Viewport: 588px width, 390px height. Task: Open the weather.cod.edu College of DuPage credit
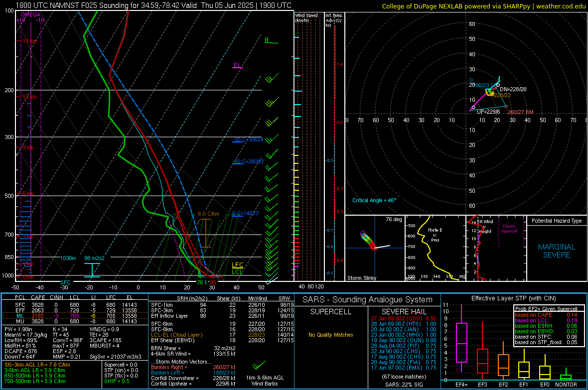pos(484,6)
